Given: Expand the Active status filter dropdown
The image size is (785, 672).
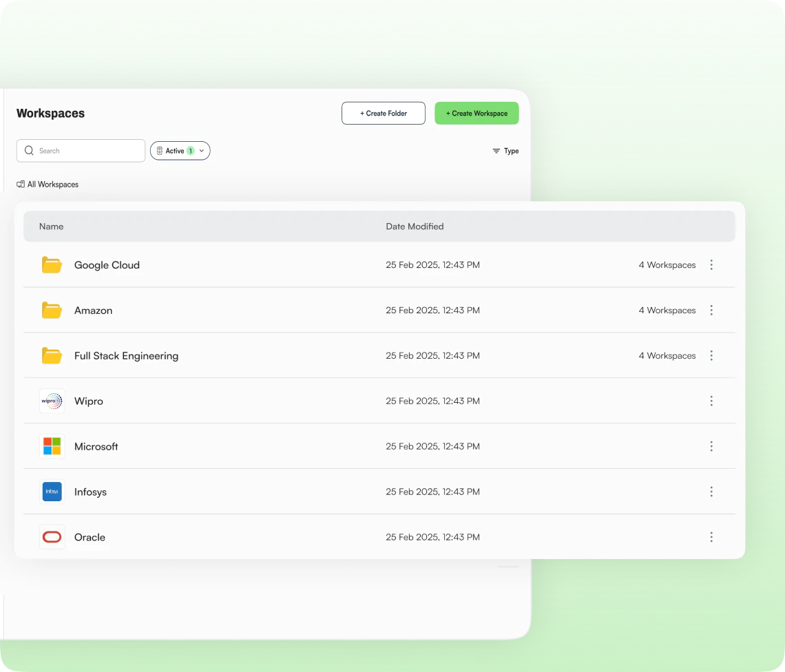Looking at the screenshot, I should pos(180,151).
